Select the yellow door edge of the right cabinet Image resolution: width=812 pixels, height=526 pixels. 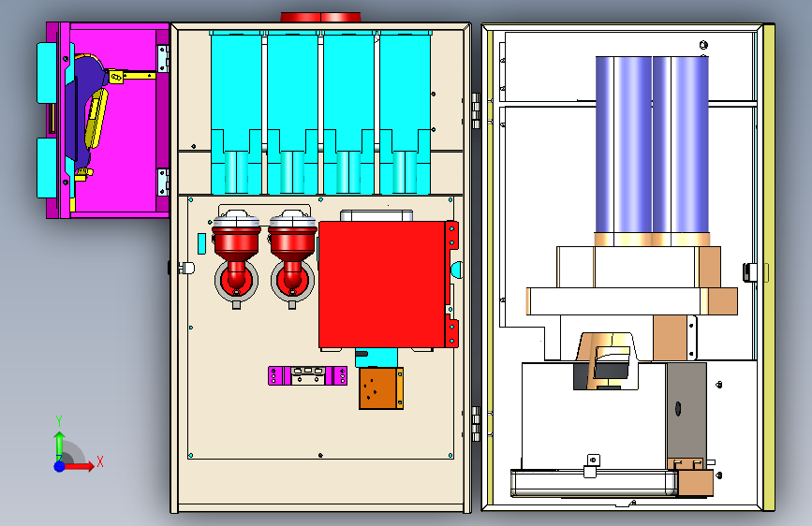(x=769, y=267)
